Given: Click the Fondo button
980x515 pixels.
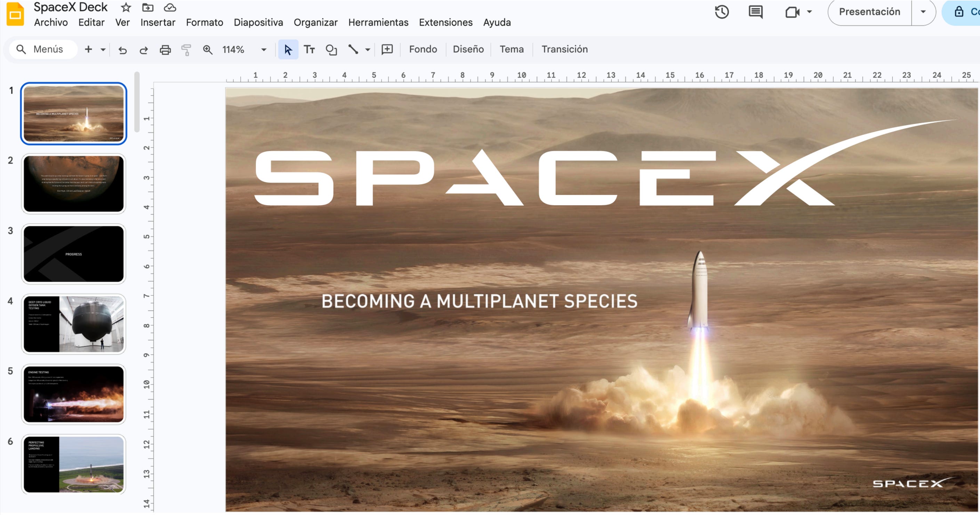Looking at the screenshot, I should click(423, 49).
